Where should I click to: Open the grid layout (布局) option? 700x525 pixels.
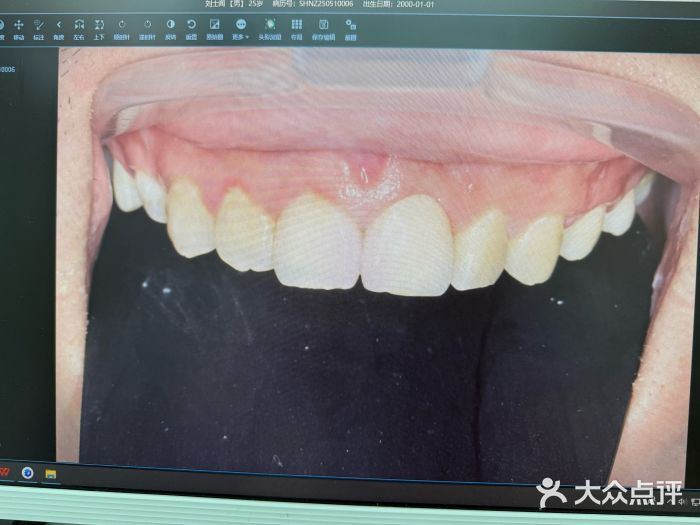pyautogui.click(x=297, y=29)
